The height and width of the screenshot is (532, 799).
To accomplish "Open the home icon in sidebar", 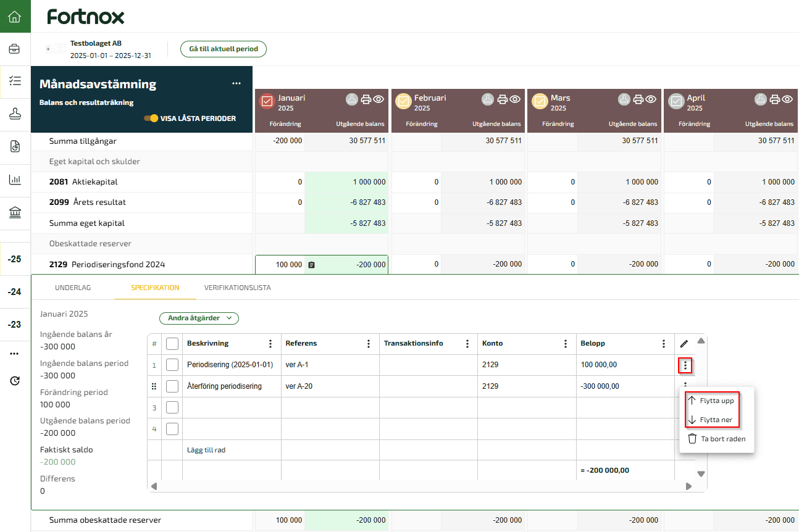I will point(15,16).
